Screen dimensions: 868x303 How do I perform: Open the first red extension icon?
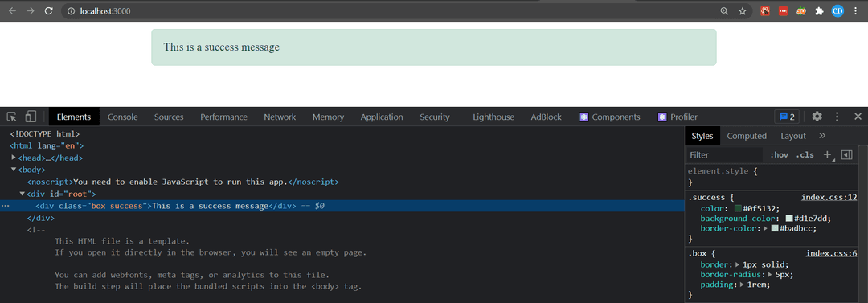(x=765, y=11)
